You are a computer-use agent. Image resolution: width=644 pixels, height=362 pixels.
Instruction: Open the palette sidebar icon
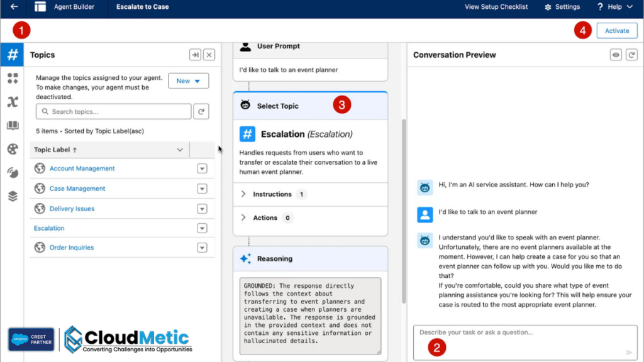tap(12, 149)
